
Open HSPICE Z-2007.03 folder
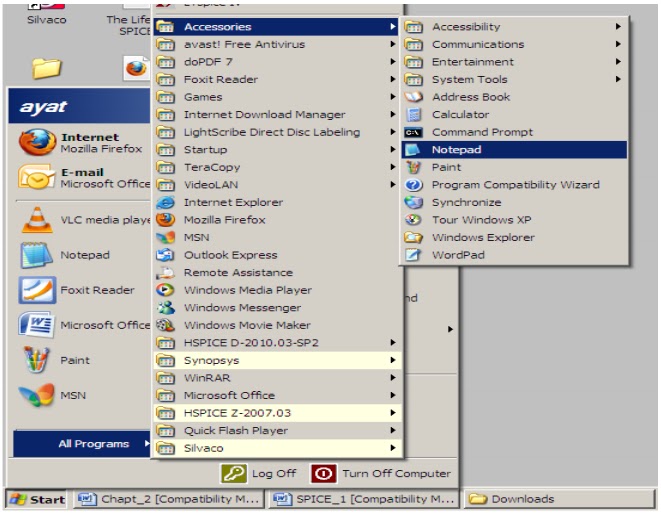[x=277, y=413]
